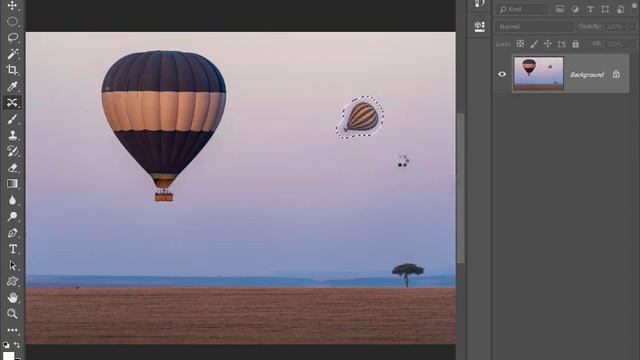
Task: Click the canvas vertical scrollbar
Action: [x=460, y=188]
